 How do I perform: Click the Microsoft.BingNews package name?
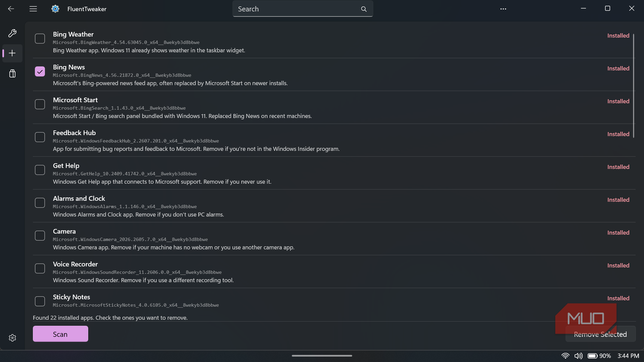pyautogui.click(x=122, y=75)
